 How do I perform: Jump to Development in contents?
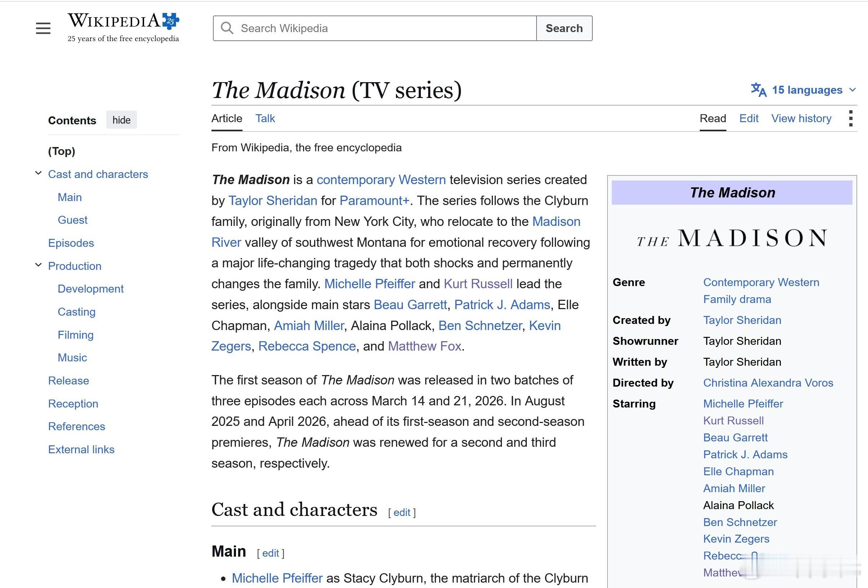point(90,289)
